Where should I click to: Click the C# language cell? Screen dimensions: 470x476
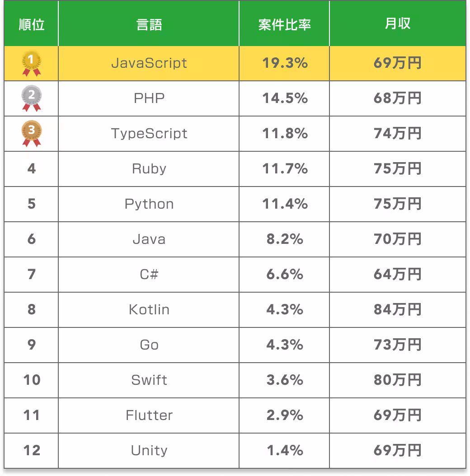point(149,274)
